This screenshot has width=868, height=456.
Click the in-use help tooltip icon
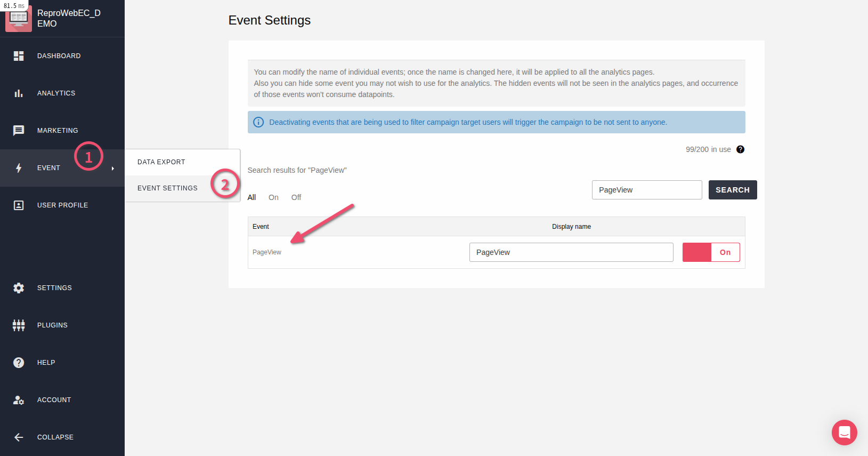(740, 149)
